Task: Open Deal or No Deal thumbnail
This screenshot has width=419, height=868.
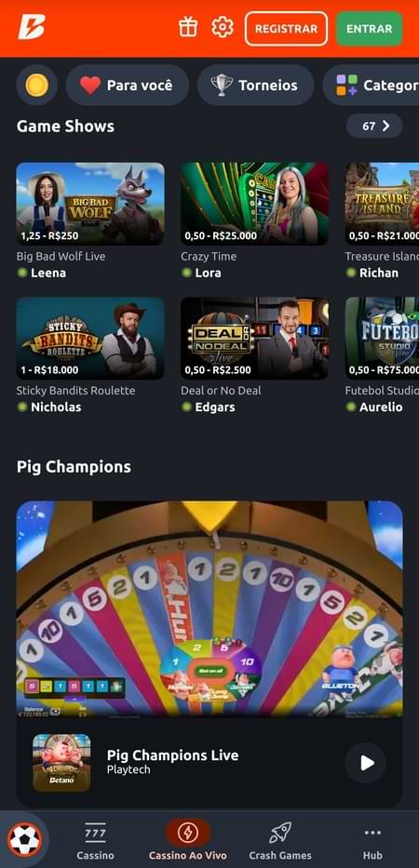Action: pos(254,339)
